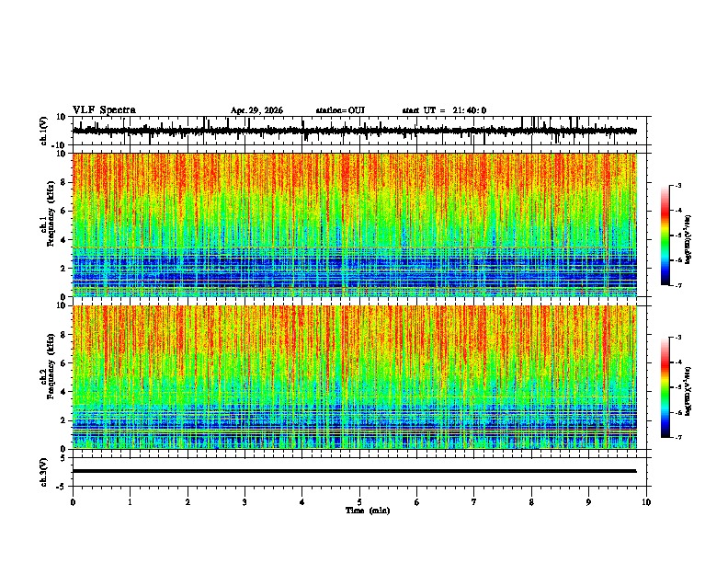The height and width of the screenshot is (563, 728).
Task: Click ch.2 spectrogram Frequency (kHz) axis label
Action: pos(51,366)
